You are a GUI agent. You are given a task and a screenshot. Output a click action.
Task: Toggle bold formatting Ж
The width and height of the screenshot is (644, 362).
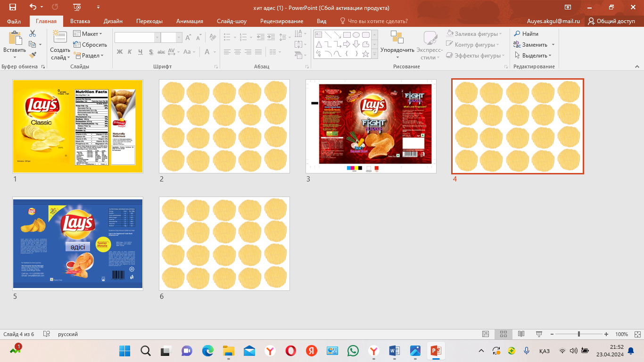(x=120, y=52)
